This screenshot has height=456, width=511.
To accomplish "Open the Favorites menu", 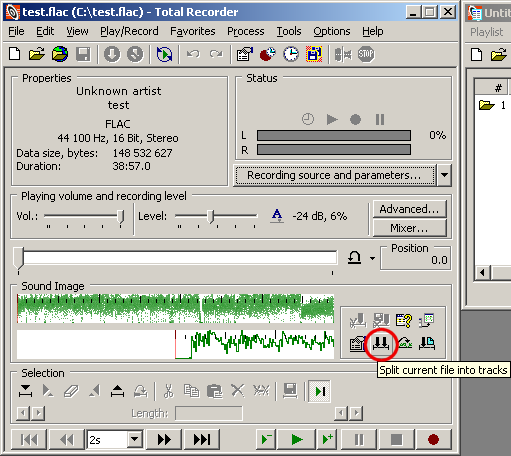I will [x=193, y=31].
